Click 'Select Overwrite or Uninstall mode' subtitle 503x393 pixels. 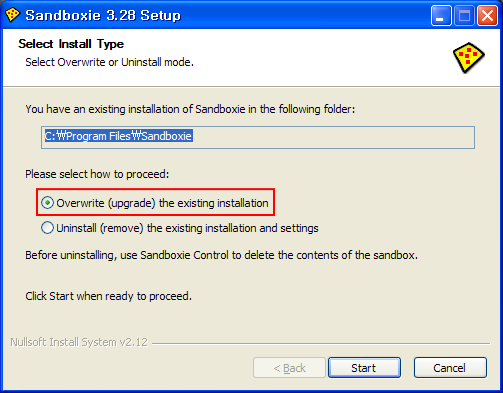(110, 62)
